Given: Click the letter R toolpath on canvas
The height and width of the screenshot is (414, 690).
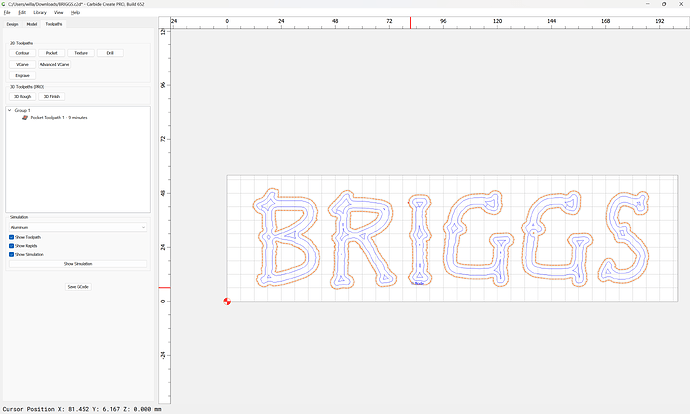Looking at the screenshot, I should tap(362, 239).
